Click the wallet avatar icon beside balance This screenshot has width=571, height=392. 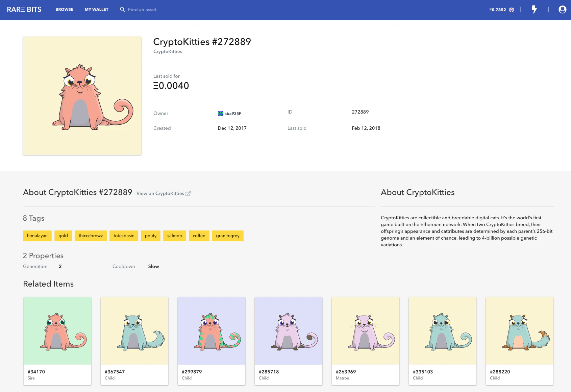[x=512, y=9]
